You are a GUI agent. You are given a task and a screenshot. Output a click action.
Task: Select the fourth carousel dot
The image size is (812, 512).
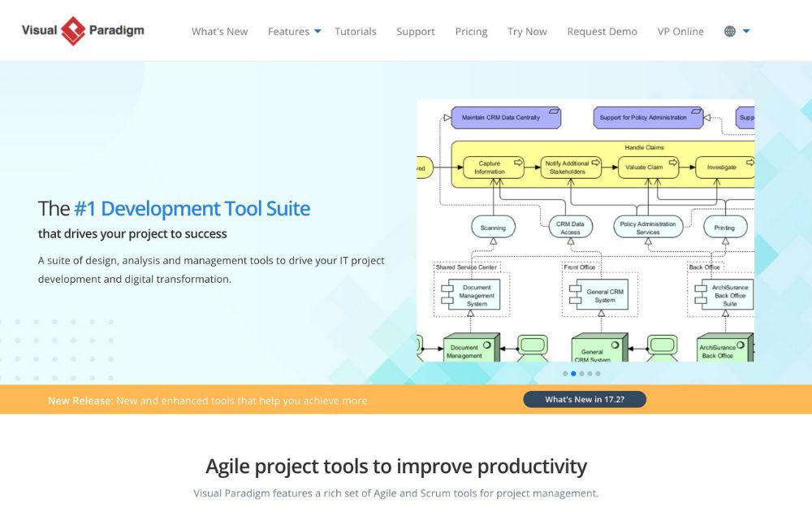tap(590, 374)
